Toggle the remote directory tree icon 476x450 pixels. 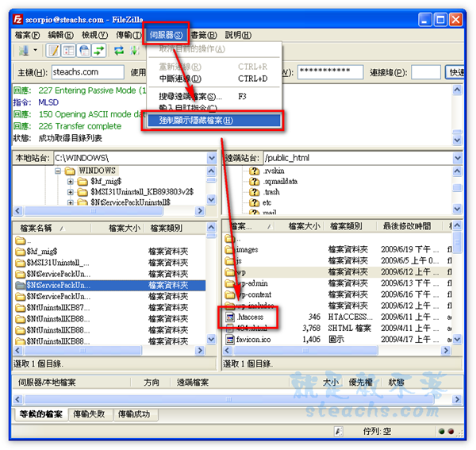tap(83, 51)
